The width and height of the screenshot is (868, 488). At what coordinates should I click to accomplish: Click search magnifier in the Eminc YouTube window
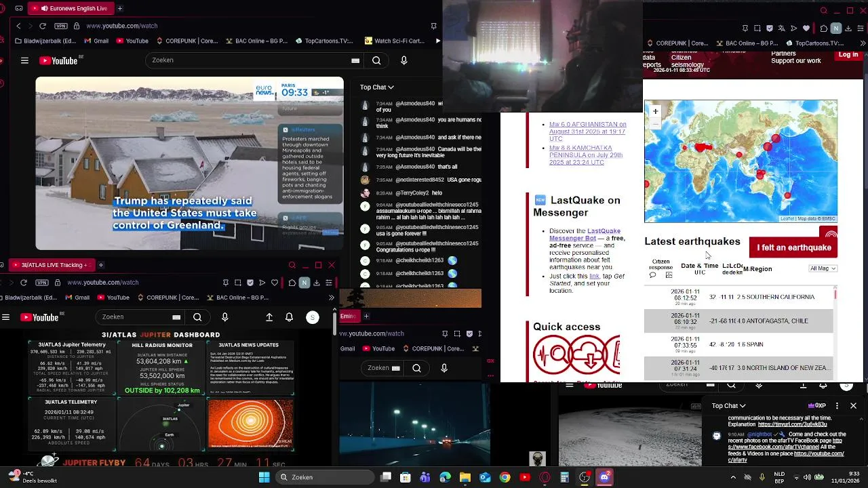(416, 368)
